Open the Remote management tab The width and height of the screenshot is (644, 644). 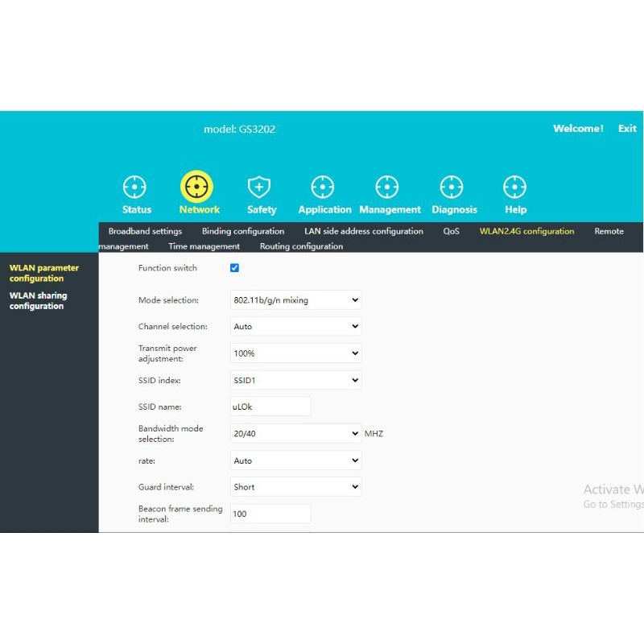click(x=609, y=231)
